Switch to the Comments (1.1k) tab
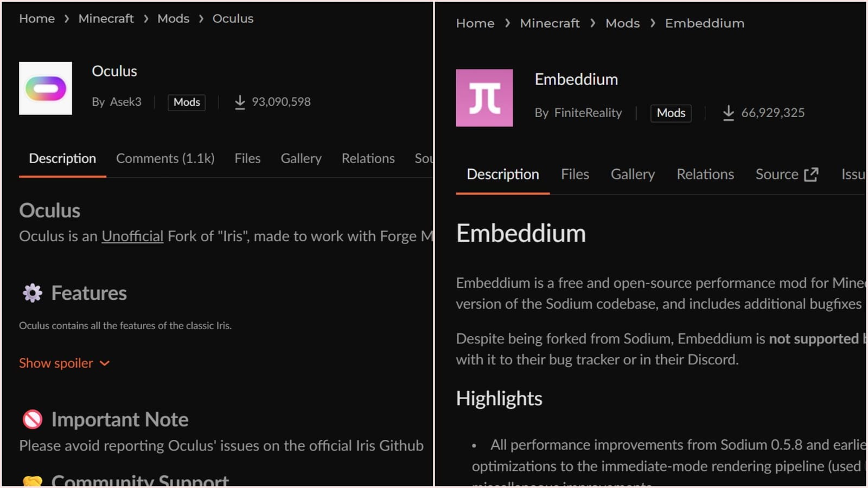The height and width of the screenshot is (488, 868). [165, 158]
